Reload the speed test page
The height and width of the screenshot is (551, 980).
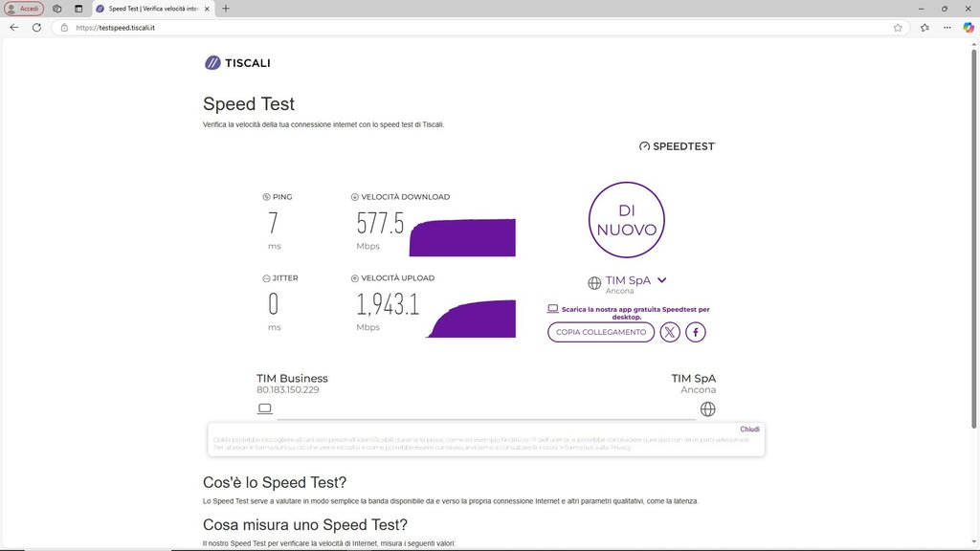point(36,28)
